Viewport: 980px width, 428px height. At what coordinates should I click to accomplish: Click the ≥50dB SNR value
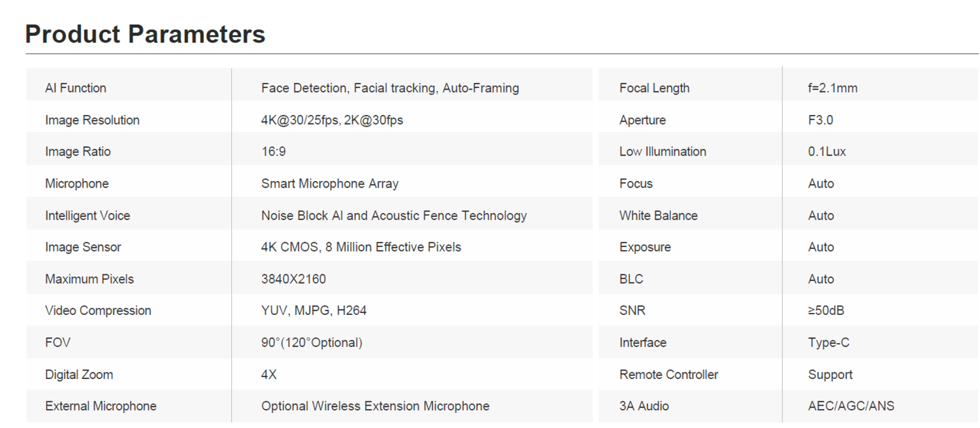(826, 311)
